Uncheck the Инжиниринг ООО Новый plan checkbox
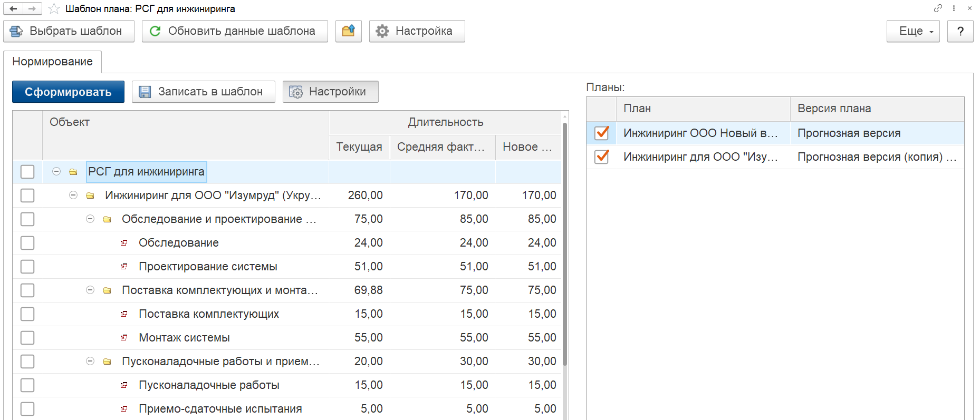The width and height of the screenshot is (980, 420). tap(601, 133)
